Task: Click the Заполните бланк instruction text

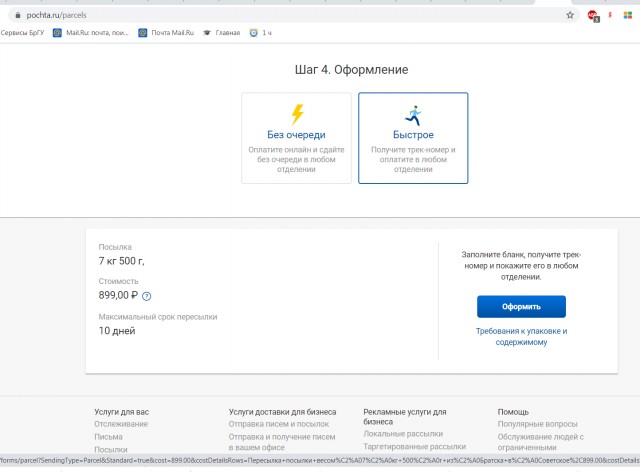Action: (x=521, y=265)
